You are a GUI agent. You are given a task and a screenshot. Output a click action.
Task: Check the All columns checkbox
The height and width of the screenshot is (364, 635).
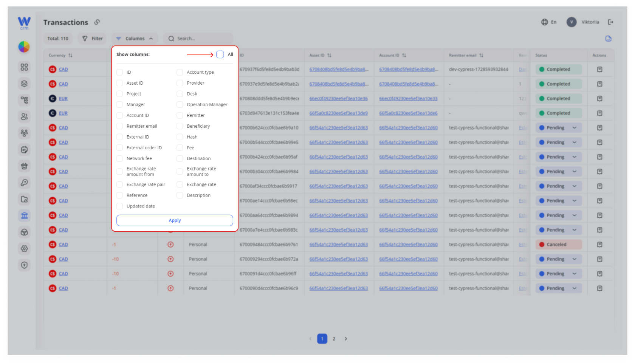coord(220,54)
